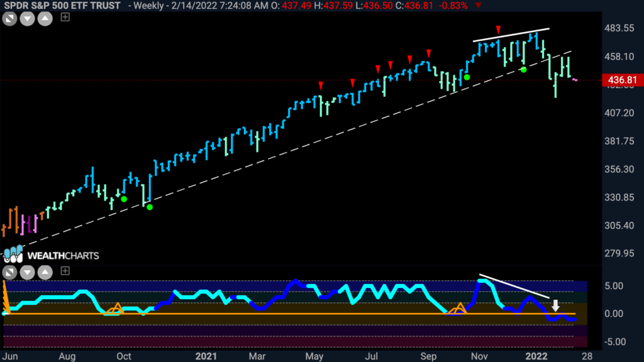Screen dimensions: 644x362
Task: Click the low value 436.50 in header
Action: tap(377, 5)
